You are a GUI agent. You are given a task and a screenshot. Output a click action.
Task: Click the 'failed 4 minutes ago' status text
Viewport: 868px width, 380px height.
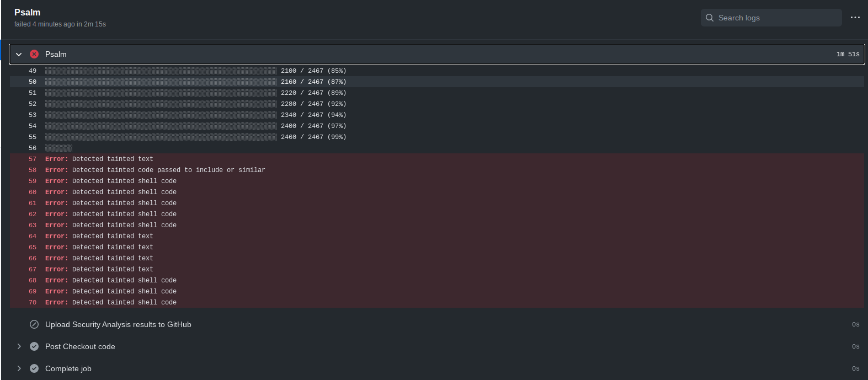click(61, 24)
